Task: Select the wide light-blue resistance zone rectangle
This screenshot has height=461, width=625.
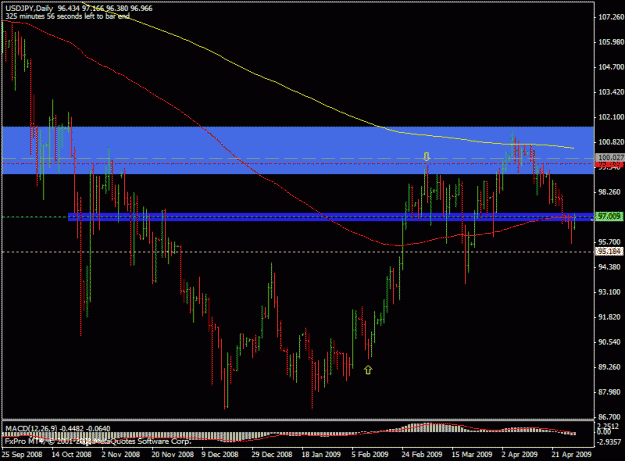Action: [x=298, y=150]
